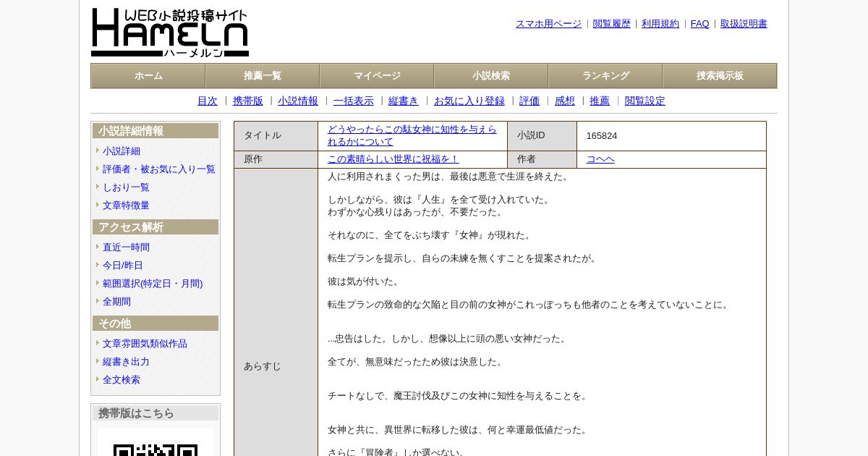Click the 原作 label cell
Image resolution: width=868 pixels, height=456 pixels.
(276, 159)
